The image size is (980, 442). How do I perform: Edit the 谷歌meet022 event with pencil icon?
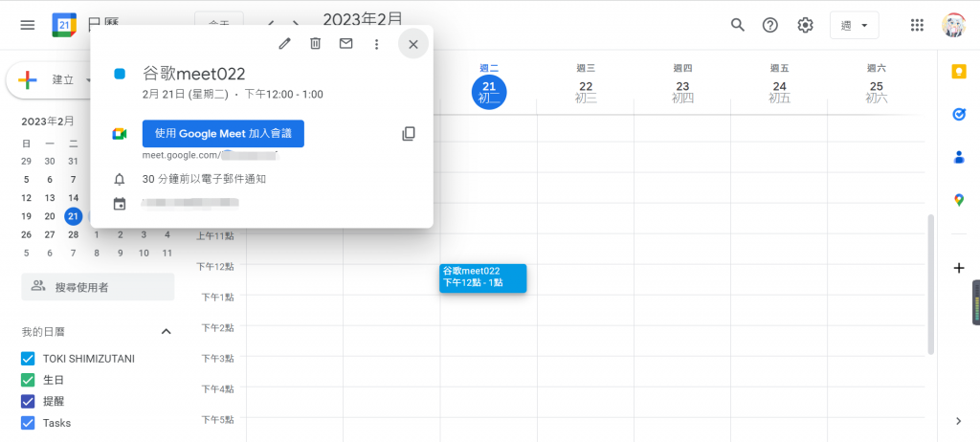(285, 43)
